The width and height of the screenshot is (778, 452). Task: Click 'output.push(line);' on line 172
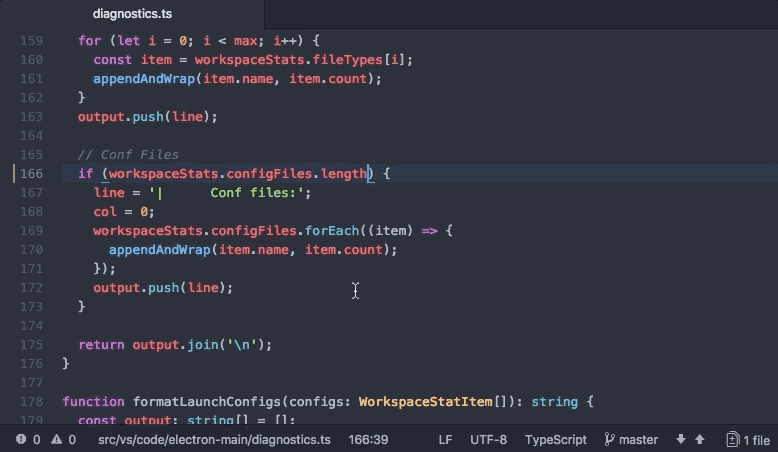[x=163, y=288]
